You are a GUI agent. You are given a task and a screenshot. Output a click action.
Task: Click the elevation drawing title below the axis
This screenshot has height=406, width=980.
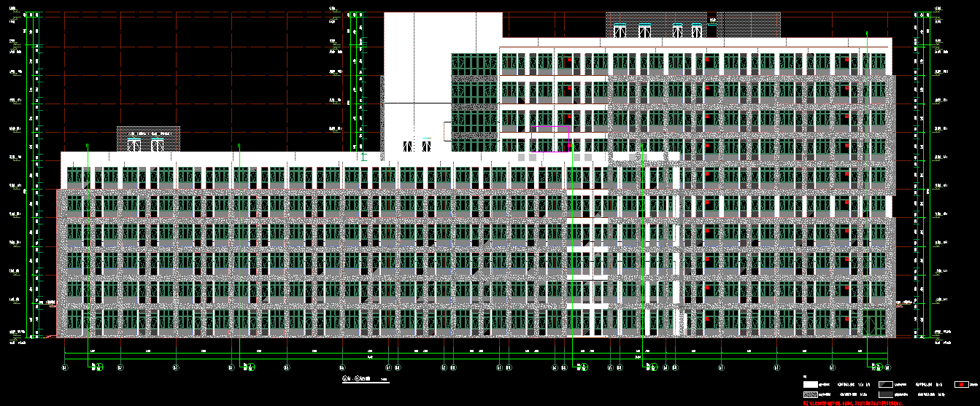tap(358, 380)
